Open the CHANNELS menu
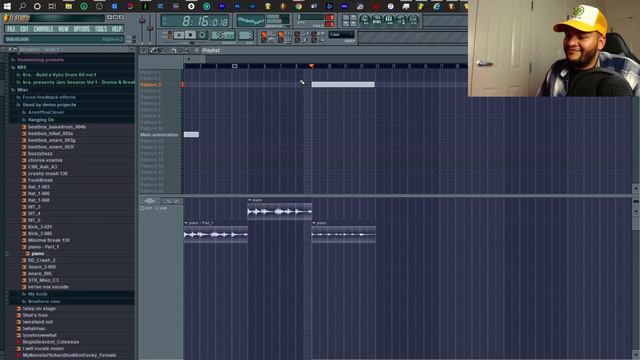This screenshot has height=360, width=640. pyautogui.click(x=43, y=29)
